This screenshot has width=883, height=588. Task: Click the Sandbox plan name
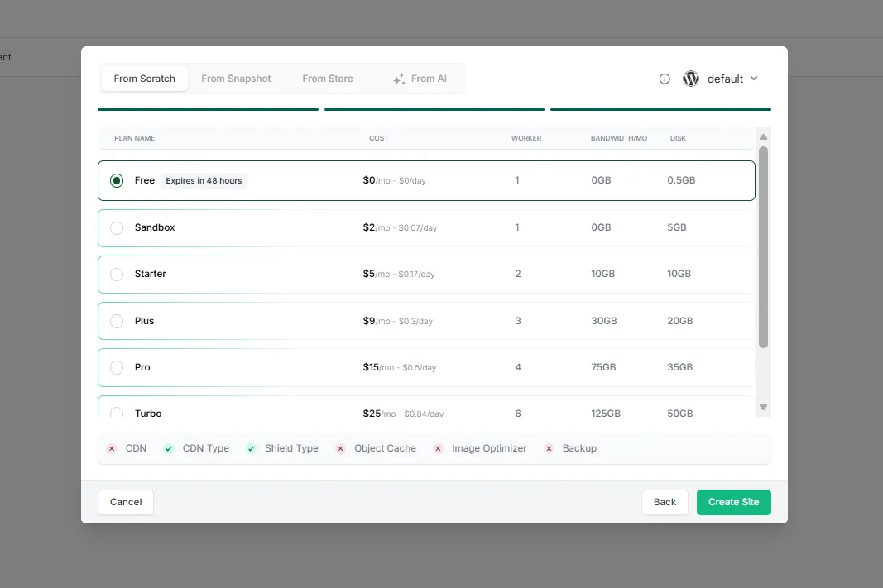point(155,228)
